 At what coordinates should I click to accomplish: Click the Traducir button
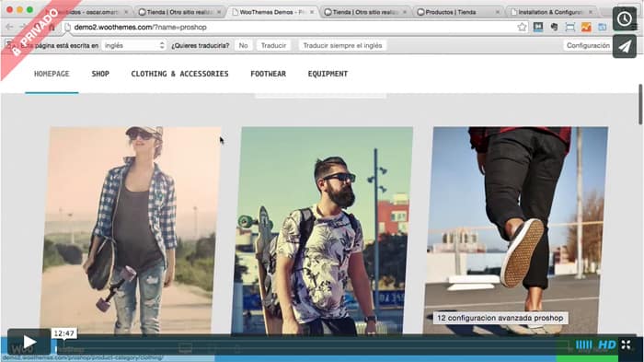273,46
